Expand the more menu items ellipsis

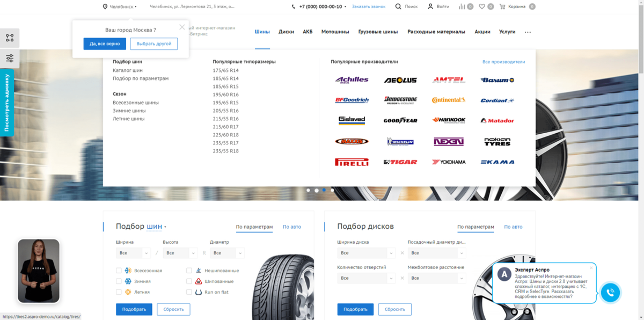(528, 32)
